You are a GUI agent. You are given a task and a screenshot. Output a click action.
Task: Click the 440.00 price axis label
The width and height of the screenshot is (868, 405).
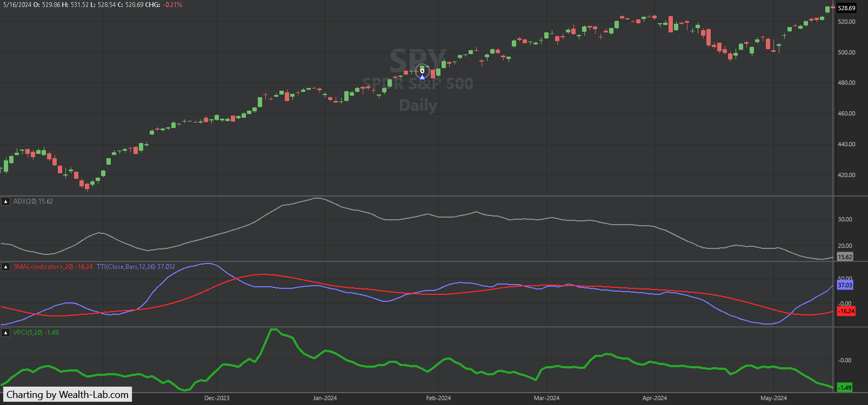(x=846, y=144)
